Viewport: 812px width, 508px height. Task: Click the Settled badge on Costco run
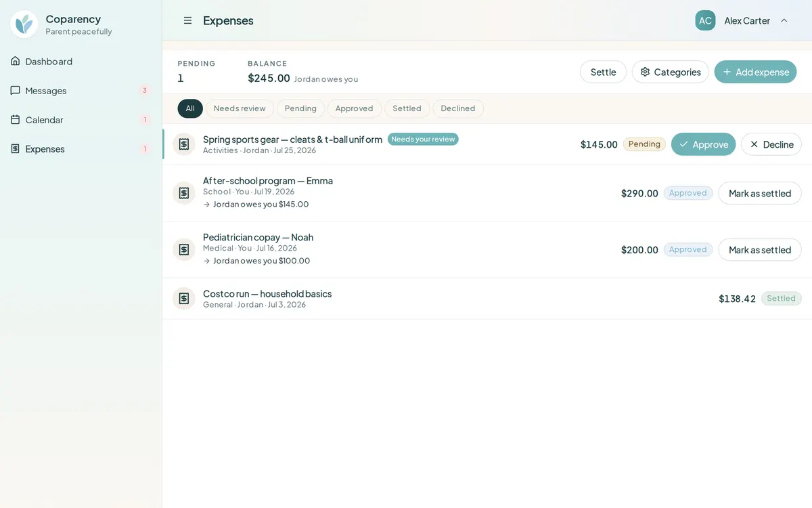(x=781, y=299)
